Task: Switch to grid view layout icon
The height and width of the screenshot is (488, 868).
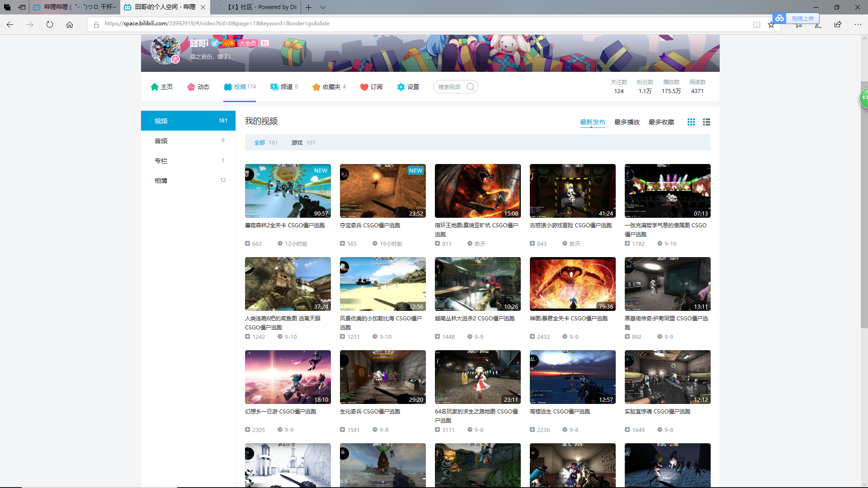Action: click(691, 122)
